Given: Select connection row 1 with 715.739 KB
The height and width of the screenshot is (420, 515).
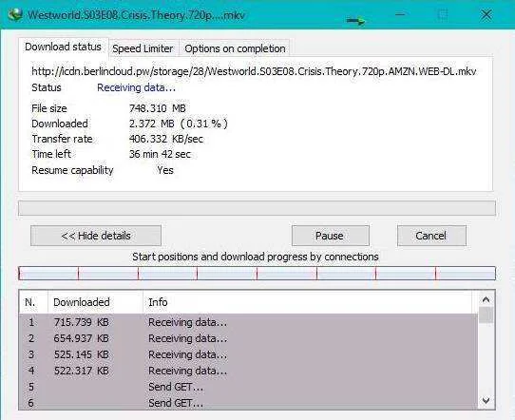Looking at the screenshot, I should click(x=249, y=322).
